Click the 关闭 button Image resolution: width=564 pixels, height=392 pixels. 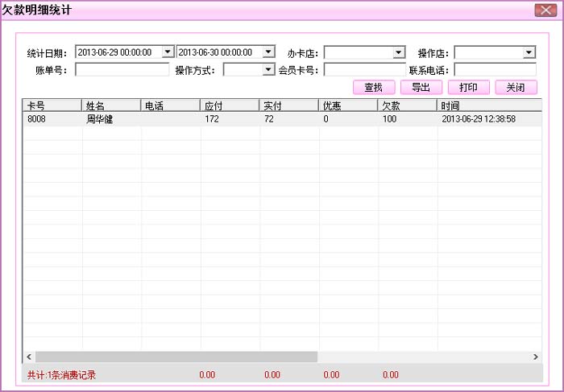516,87
